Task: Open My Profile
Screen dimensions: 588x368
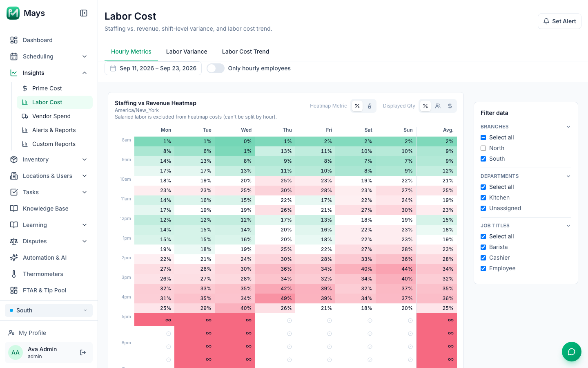Action: coord(49,333)
